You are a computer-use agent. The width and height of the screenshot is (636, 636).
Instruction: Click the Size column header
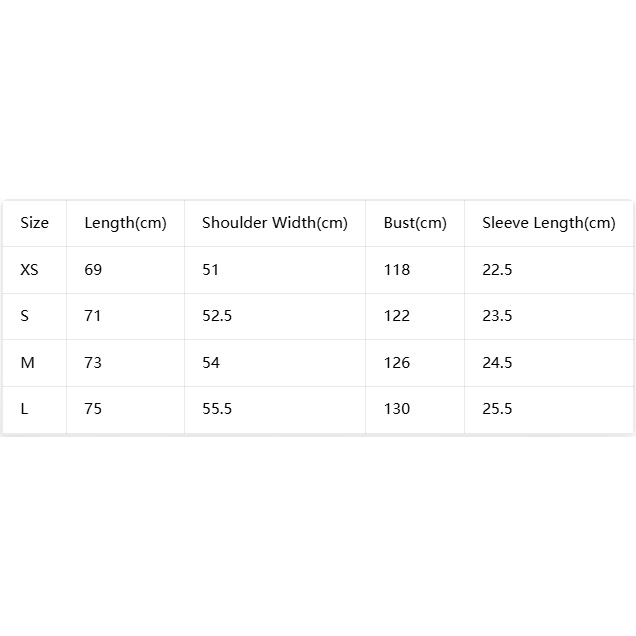coord(34,223)
